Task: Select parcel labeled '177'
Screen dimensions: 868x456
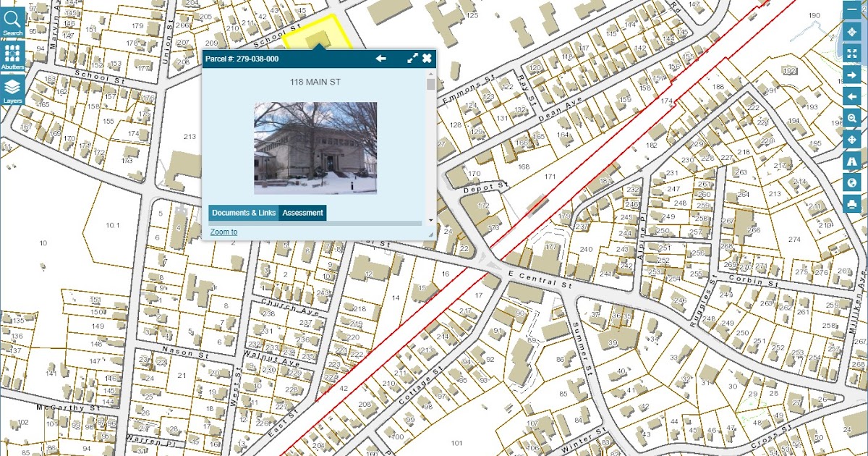Action: pos(553,248)
